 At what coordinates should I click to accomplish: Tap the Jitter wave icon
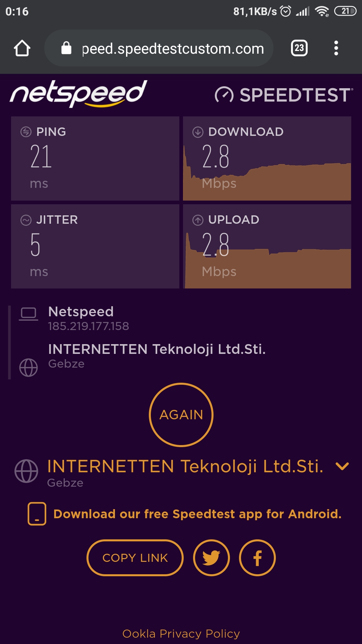coord(26,220)
